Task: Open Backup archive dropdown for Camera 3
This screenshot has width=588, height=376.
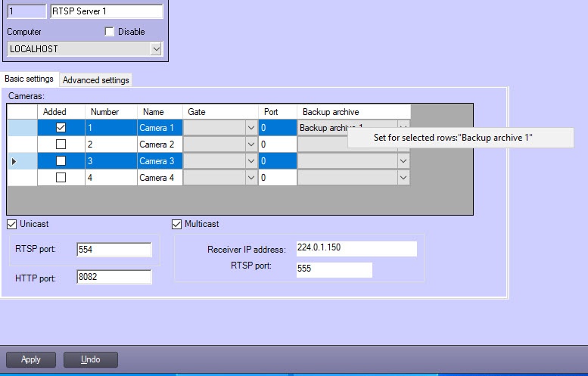Action: tap(403, 161)
